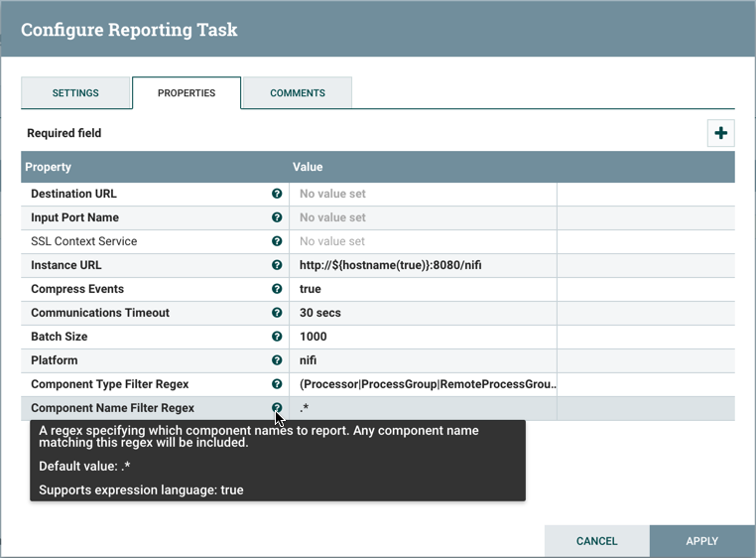Click help icon for Platform property

point(277,361)
